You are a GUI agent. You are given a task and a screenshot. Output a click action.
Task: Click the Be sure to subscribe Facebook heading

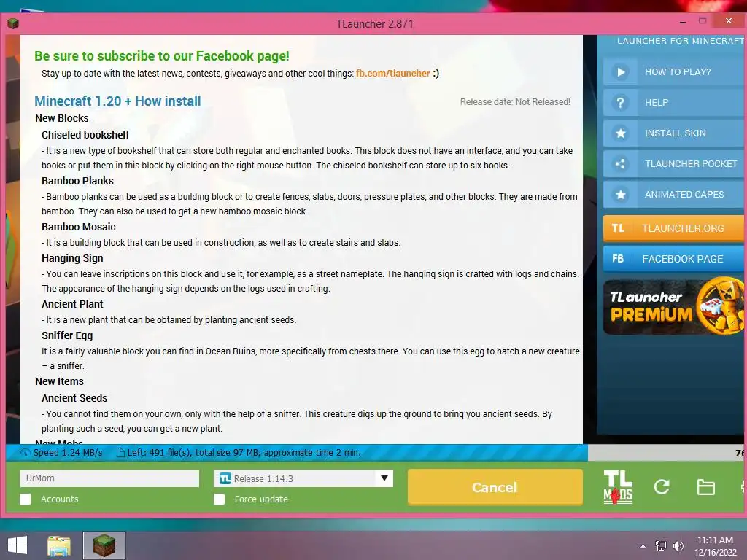click(x=161, y=55)
